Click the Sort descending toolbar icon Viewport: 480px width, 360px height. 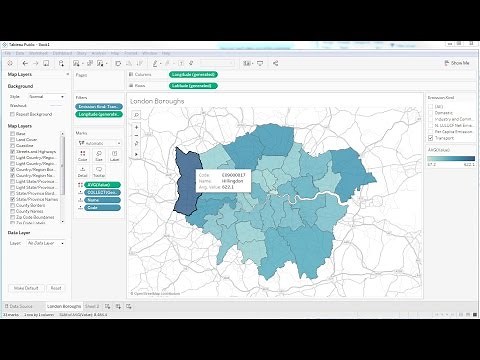click(140, 63)
